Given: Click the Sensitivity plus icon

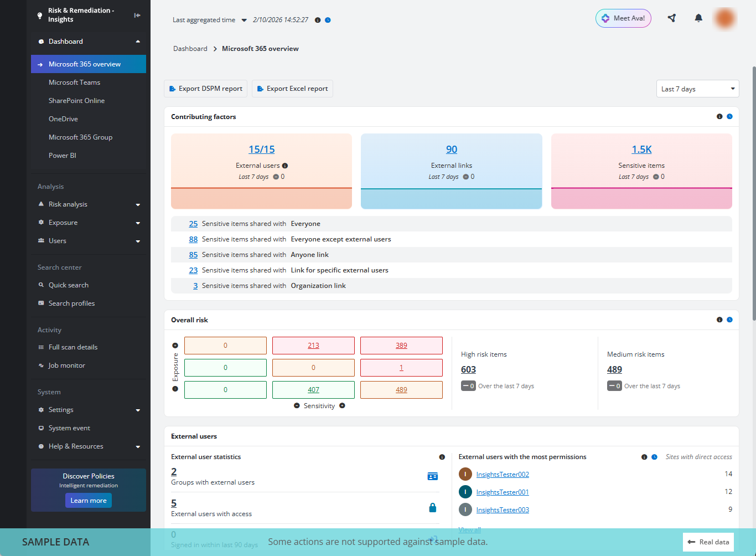Looking at the screenshot, I should pyautogui.click(x=342, y=406).
